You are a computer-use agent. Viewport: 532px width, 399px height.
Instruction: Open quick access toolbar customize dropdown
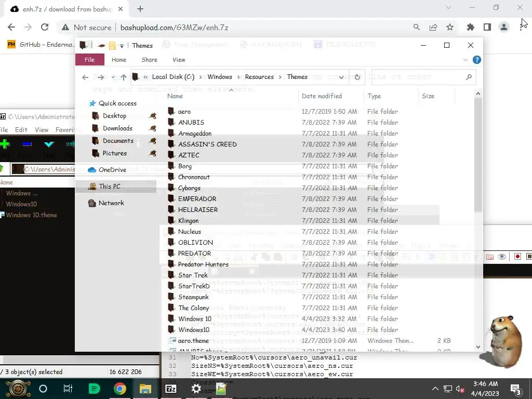(x=122, y=46)
